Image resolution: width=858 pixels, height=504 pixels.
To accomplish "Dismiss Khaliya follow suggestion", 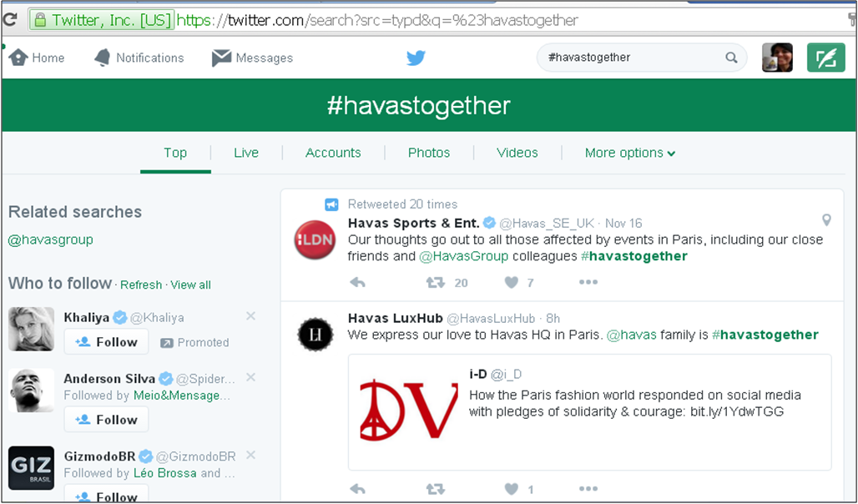I will tap(250, 315).
